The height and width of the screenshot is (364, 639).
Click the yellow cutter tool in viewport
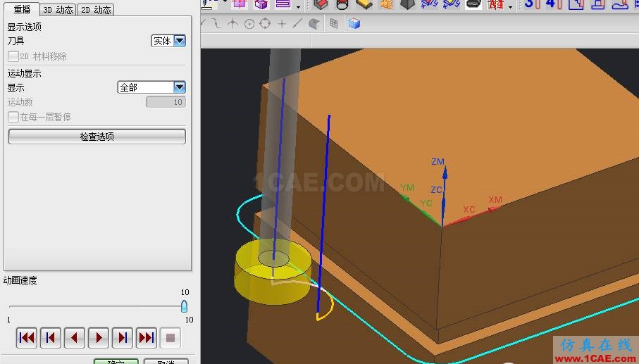coord(273,272)
